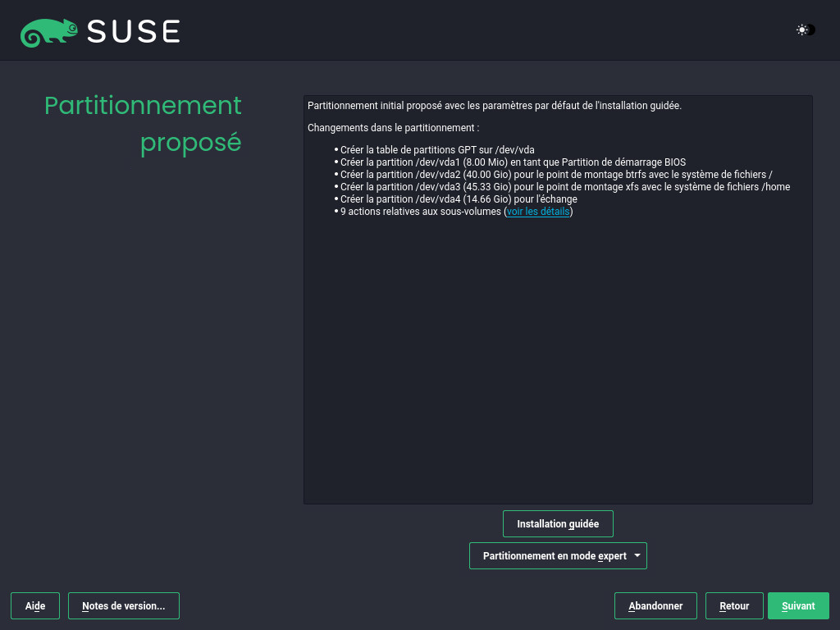The image size is (840, 630).
Task: Click 'Changements dans le partitionnement' label
Action: pos(393,128)
